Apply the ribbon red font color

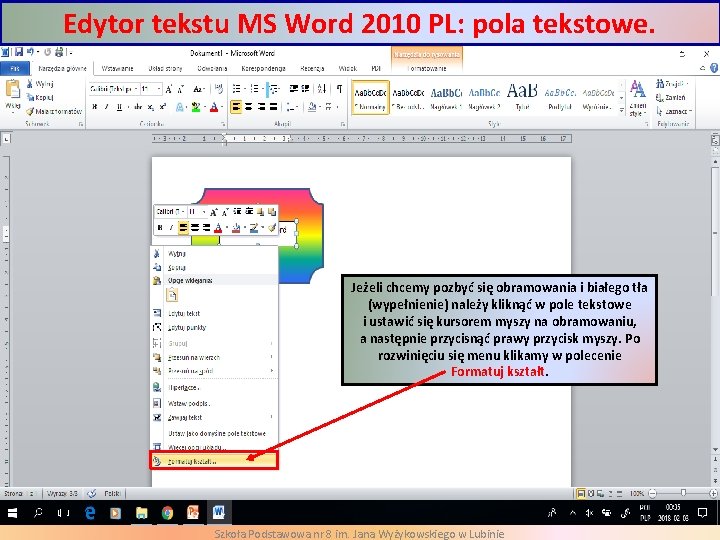pos(214,107)
